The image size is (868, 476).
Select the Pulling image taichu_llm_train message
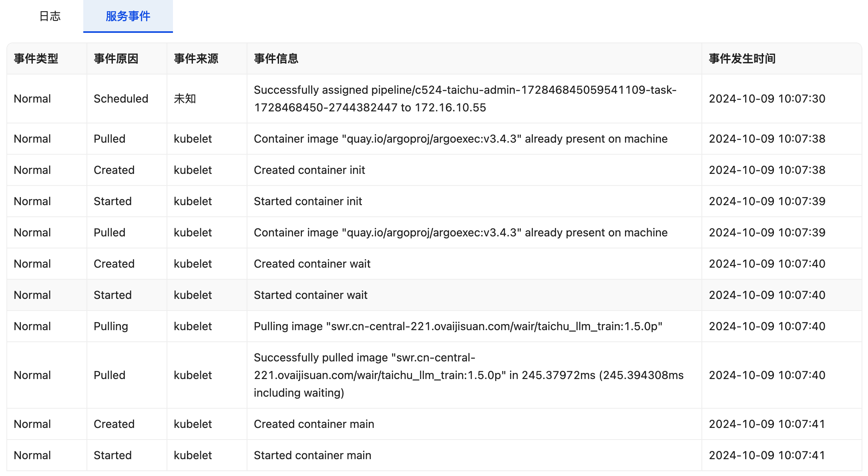(458, 326)
